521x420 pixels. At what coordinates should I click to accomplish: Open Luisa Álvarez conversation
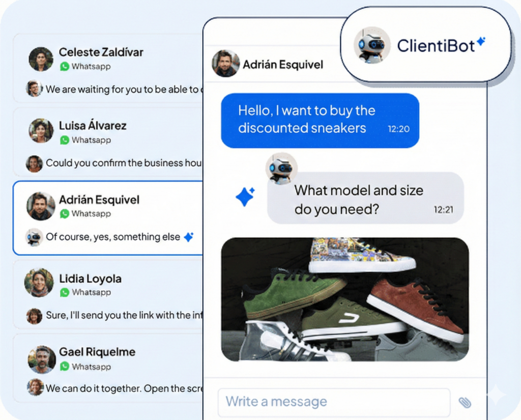pyautogui.click(x=108, y=142)
